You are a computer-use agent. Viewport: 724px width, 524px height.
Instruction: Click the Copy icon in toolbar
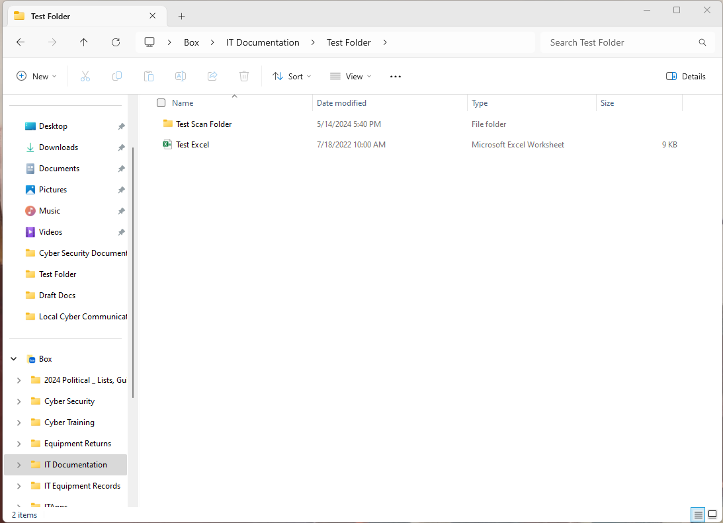[117, 76]
